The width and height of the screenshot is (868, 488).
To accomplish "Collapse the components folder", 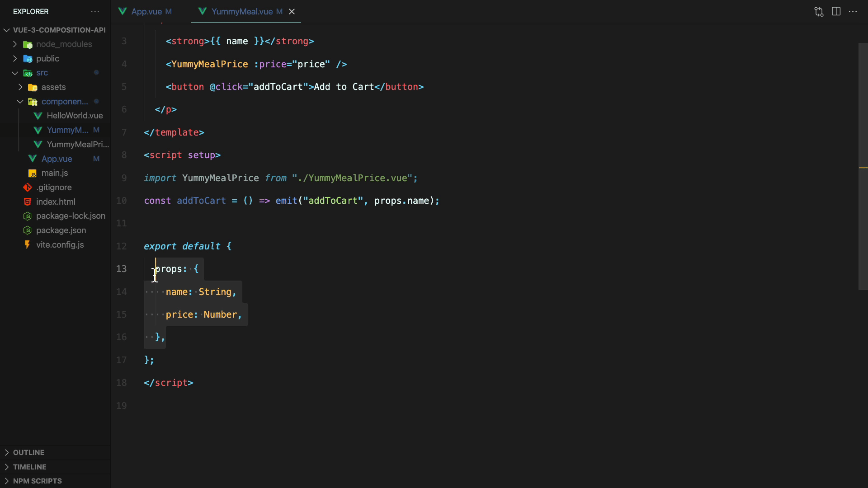I will tap(64, 101).
